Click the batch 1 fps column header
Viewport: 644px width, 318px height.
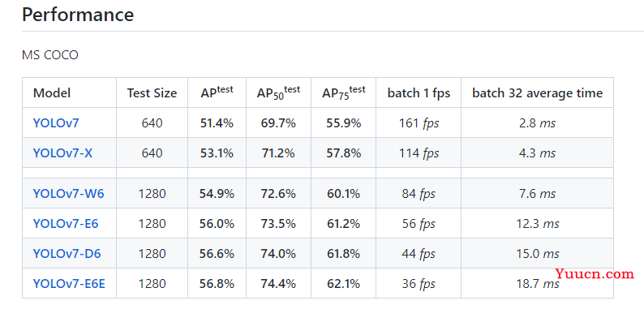(x=419, y=92)
